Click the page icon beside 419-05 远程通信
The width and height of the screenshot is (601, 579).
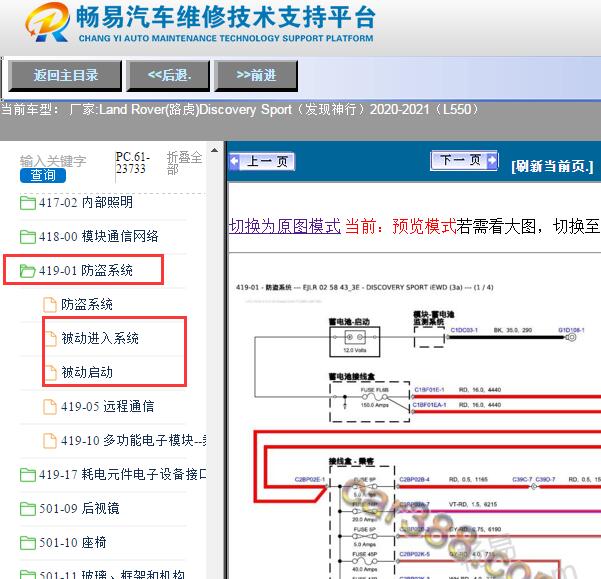point(49,407)
